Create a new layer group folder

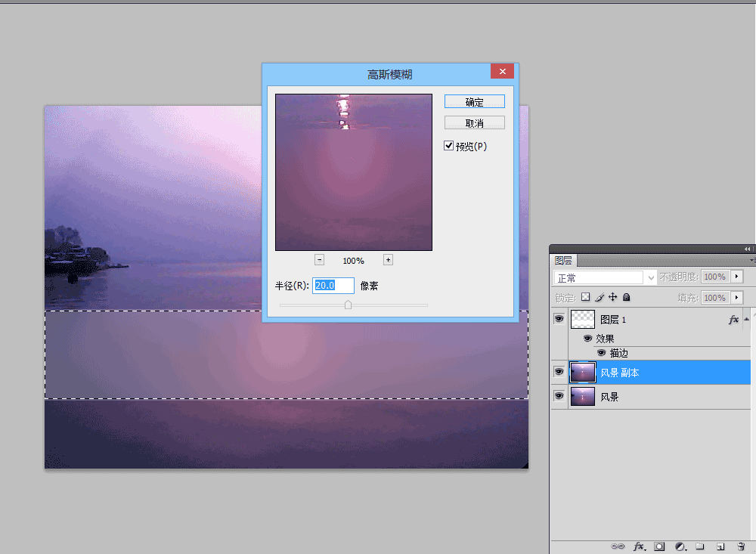[x=699, y=546]
